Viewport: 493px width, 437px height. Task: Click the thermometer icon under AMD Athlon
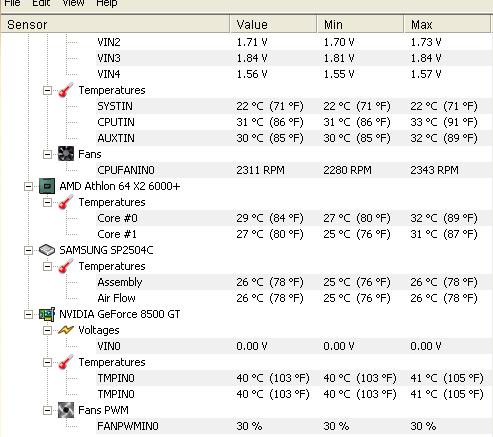pyautogui.click(x=66, y=202)
